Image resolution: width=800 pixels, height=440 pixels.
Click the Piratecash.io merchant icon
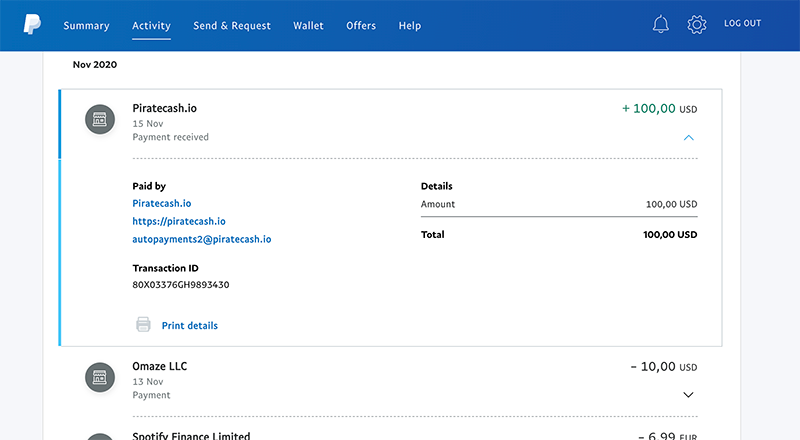click(x=100, y=119)
